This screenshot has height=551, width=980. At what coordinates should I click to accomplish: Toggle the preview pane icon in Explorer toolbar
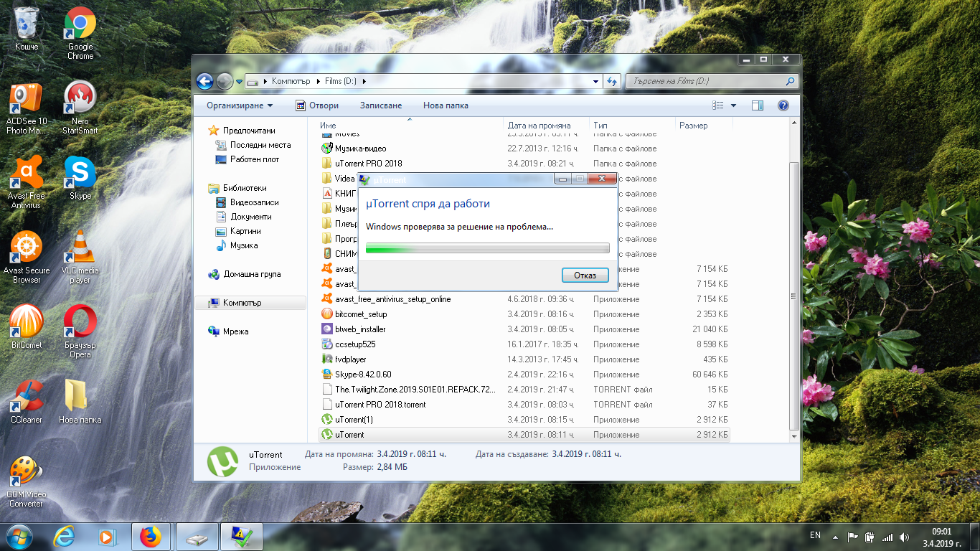pyautogui.click(x=757, y=105)
